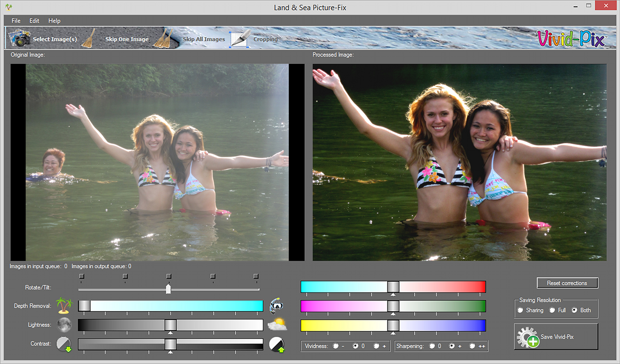Click the decrease Contrast icon

(x=64, y=344)
